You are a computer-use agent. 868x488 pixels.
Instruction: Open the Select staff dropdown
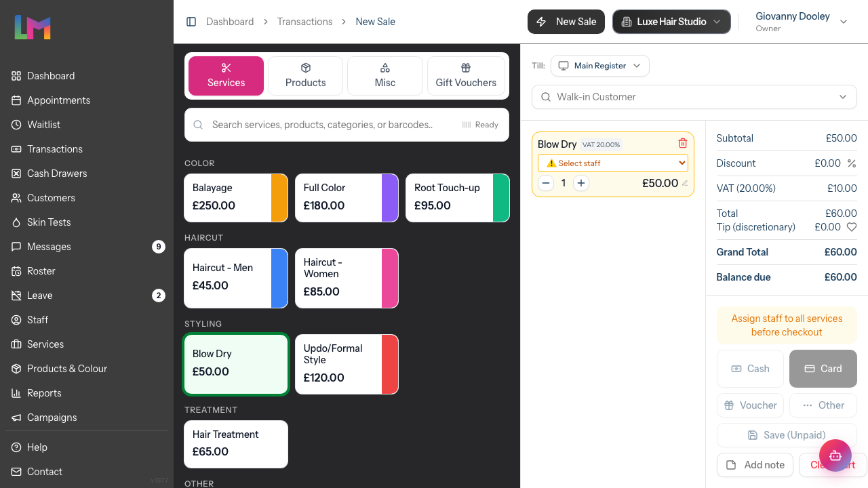click(613, 163)
